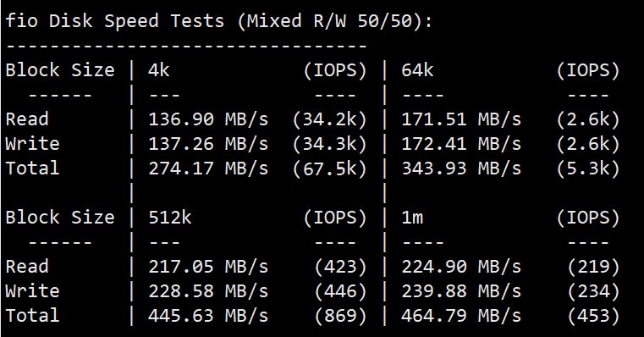Select the 512k read speed 217.05 MB/s

pyautogui.click(x=208, y=267)
